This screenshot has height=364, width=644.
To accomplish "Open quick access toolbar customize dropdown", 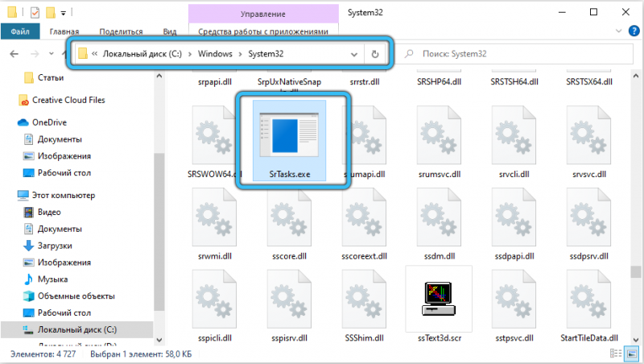I will pyautogui.click(x=64, y=13).
